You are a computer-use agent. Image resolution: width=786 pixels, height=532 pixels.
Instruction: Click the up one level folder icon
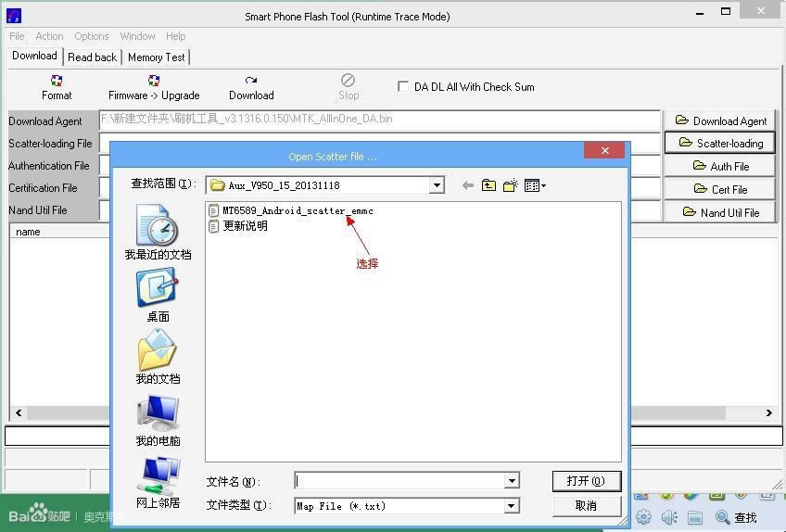[x=488, y=185]
